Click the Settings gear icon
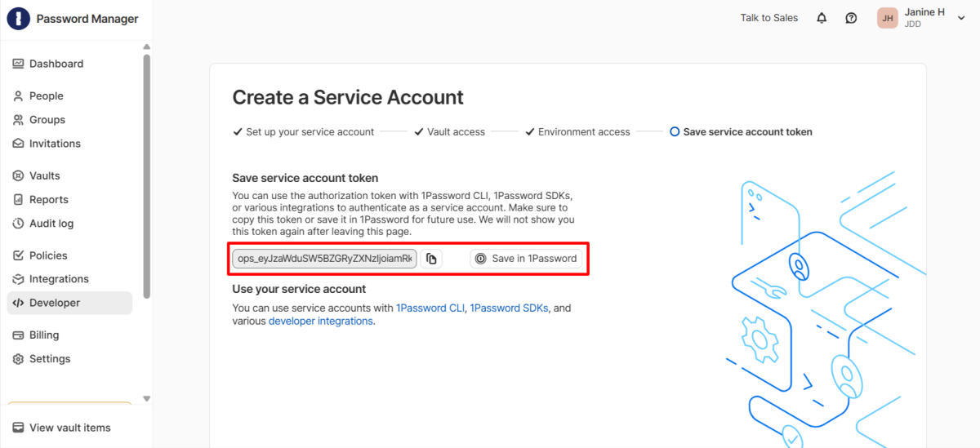The image size is (980, 448). coord(18,358)
